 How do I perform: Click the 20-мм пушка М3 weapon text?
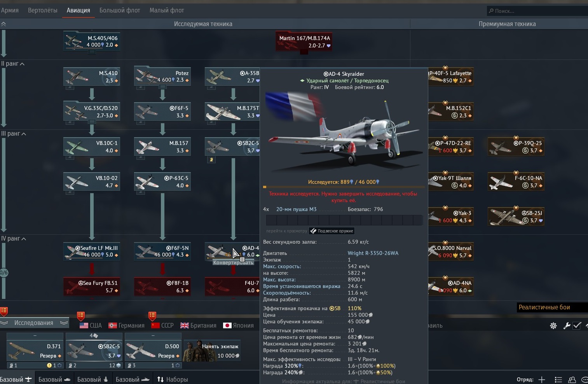tap(296, 209)
